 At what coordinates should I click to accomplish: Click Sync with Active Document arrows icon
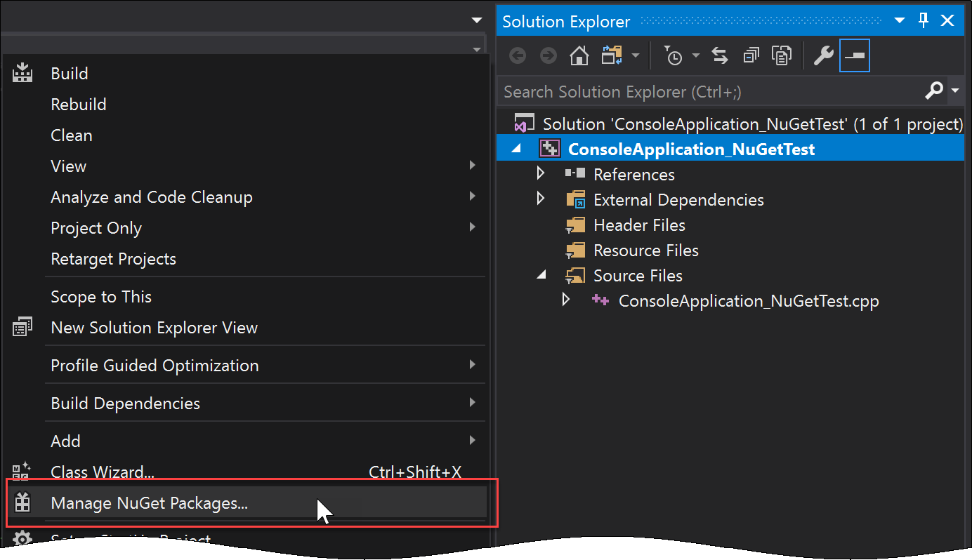[x=720, y=56]
